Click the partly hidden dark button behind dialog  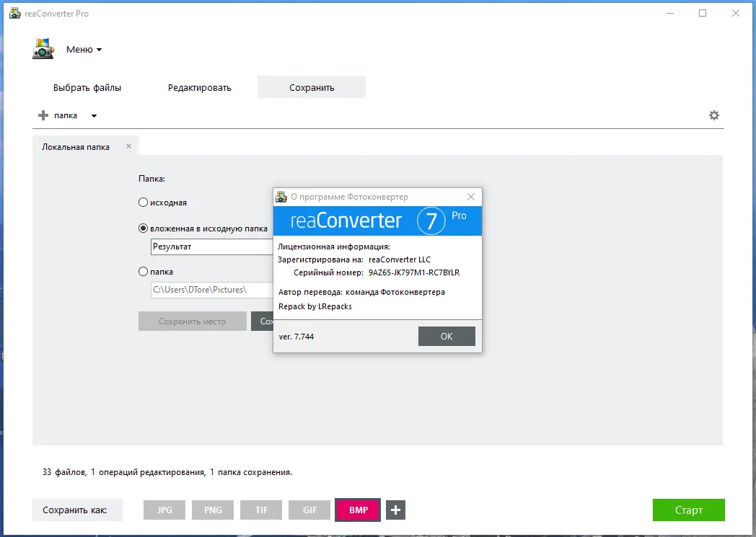(x=263, y=321)
